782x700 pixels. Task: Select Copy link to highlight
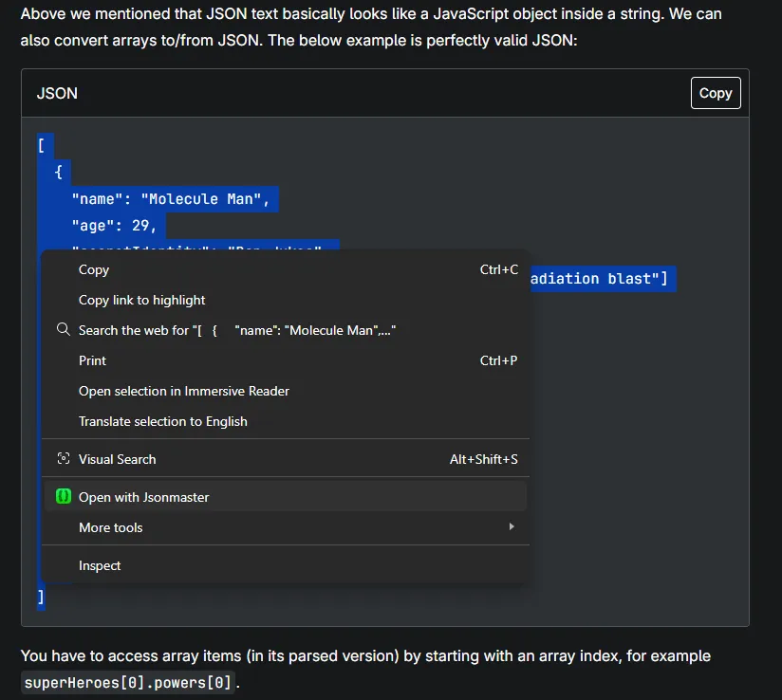click(x=141, y=300)
